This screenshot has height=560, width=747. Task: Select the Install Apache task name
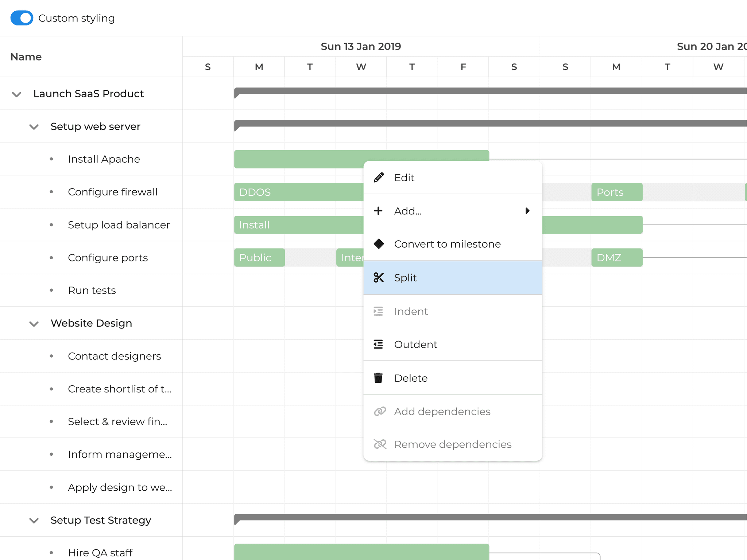104,159
